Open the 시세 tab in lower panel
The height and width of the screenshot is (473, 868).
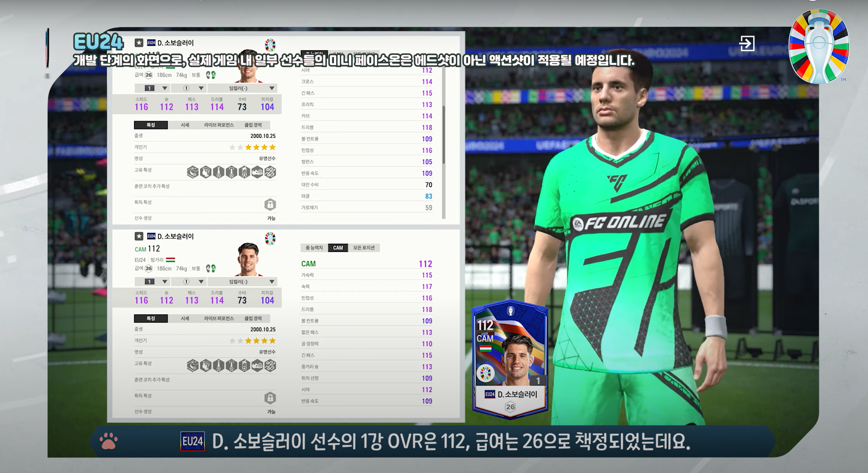coord(185,318)
